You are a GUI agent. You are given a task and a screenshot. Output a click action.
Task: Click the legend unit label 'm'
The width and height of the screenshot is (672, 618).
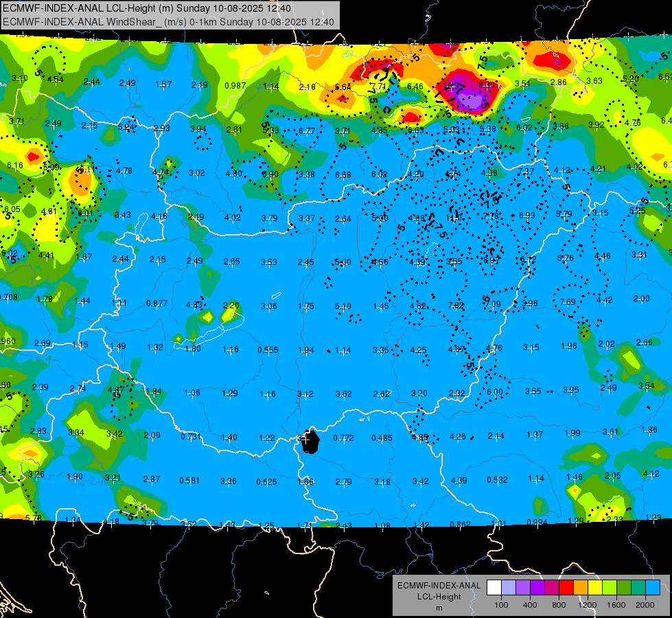click(x=439, y=608)
